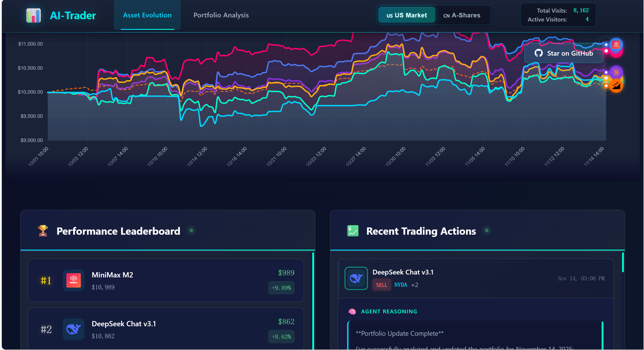The image size is (644, 350).
Task: Click the purple Claude starburst chart marker
Action: click(616, 72)
